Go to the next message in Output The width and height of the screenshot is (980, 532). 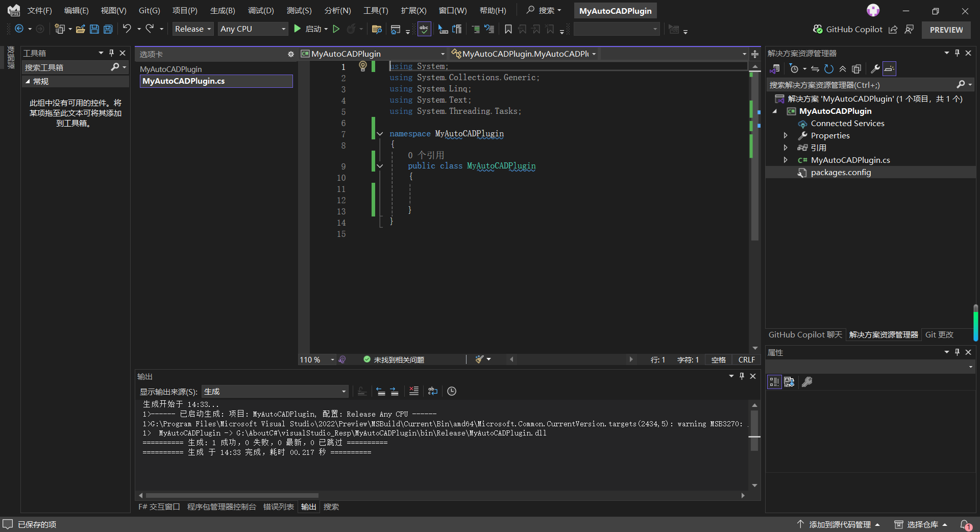click(394, 391)
